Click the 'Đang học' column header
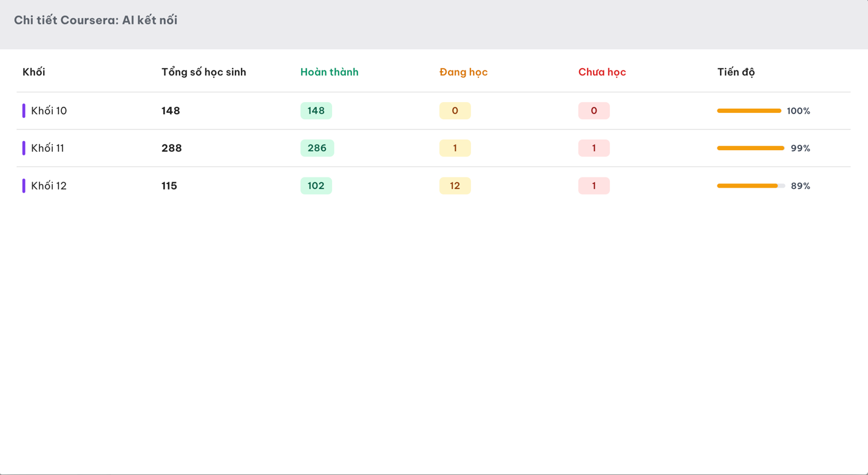 click(x=464, y=72)
